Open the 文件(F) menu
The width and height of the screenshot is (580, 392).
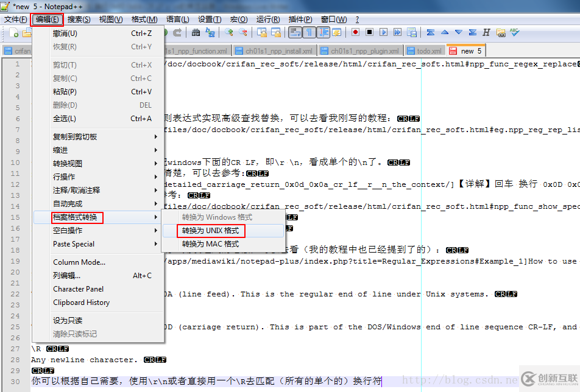16,19
